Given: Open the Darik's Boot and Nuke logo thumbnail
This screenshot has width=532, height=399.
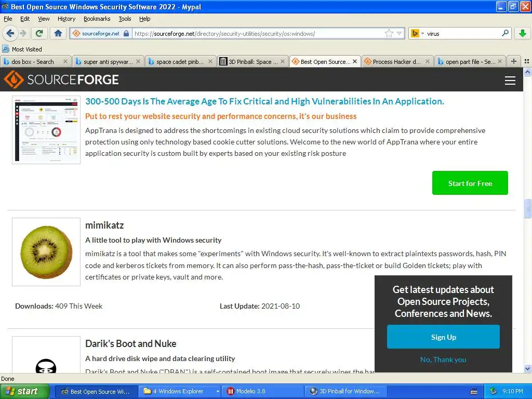Looking at the screenshot, I should point(46,355).
